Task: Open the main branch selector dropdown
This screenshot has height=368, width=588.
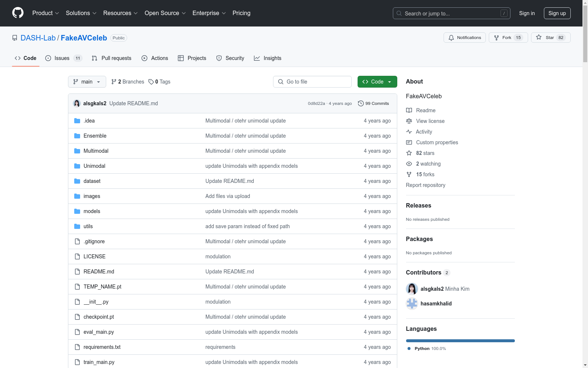Action: pyautogui.click(x=87, y=82)
